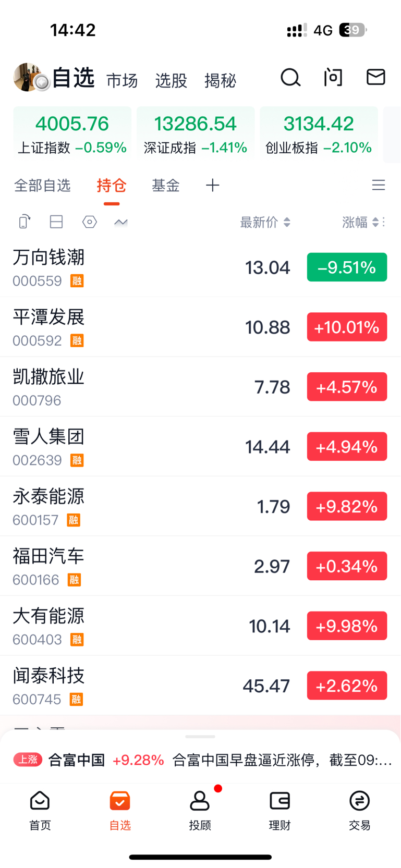Image resolution: width=401 pixels, height=868 pixels.
Task: Go to 交易 bottom tab
Action: [x=359, y=810]
